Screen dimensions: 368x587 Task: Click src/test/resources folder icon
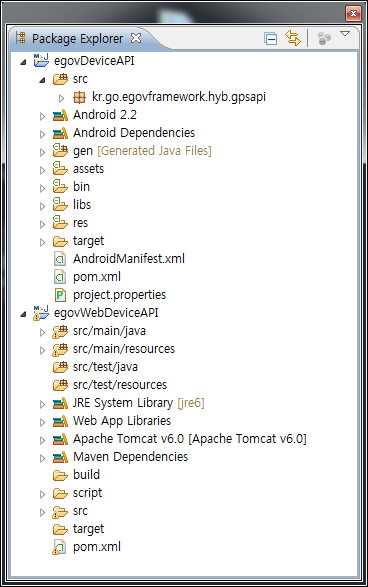click(60, 385)
